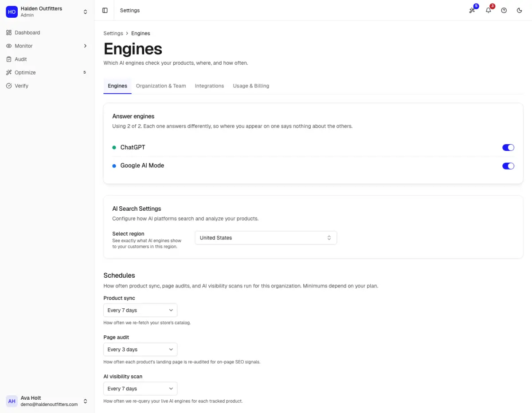Open the Monitor section
This screenshot has height=413, width=532.
[47, 46]
